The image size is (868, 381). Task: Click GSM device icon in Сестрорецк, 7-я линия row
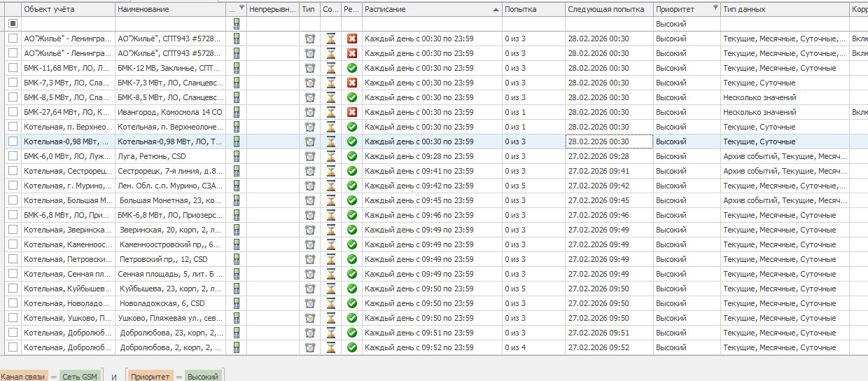point(237,171)
